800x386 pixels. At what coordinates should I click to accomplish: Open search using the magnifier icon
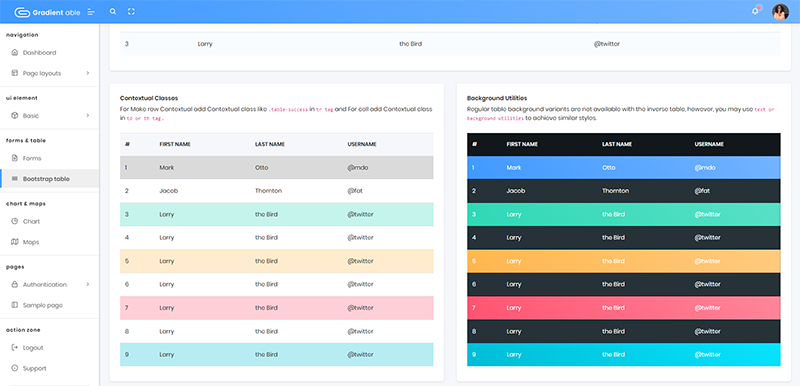[x=113, y=11]
